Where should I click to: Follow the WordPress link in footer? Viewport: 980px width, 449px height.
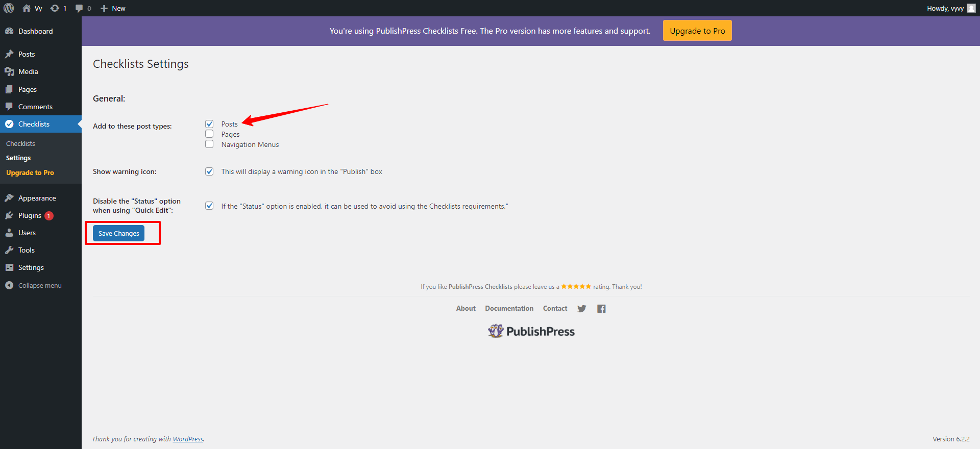click(x=188, y=439)
